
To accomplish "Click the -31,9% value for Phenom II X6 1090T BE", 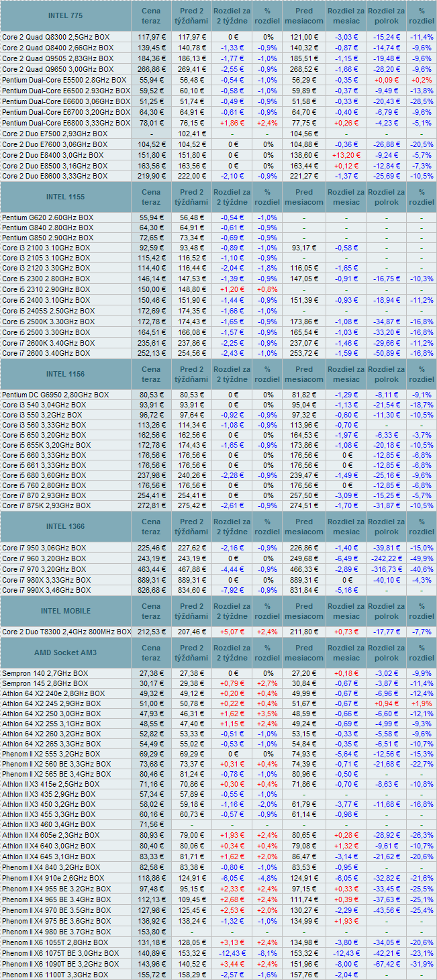I will [422, 964].
